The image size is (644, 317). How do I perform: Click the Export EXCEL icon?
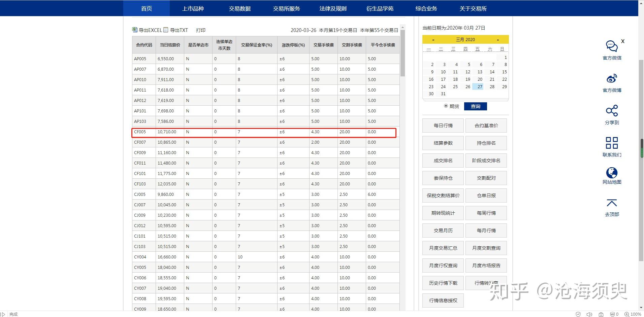pyautogui.click(x=135, y=30)
